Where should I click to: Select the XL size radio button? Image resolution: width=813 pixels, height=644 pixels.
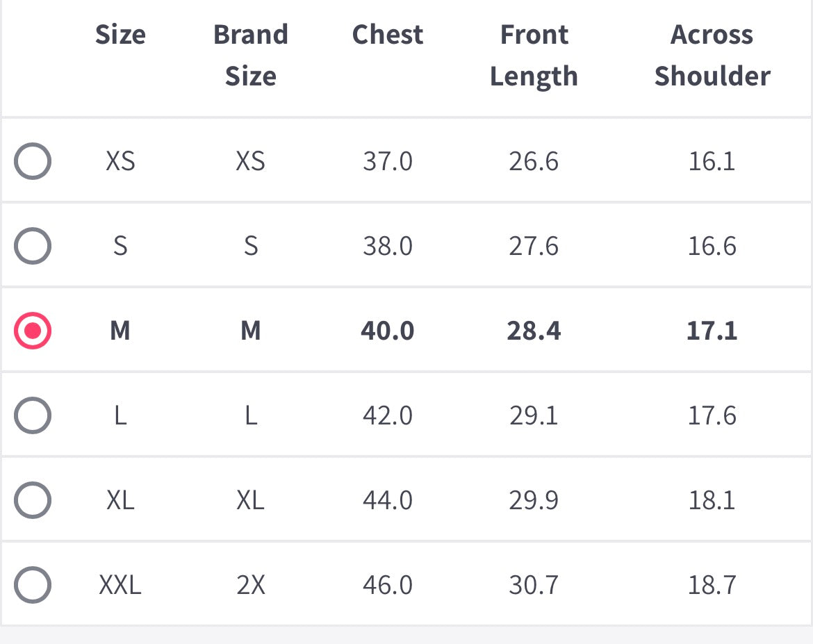pyautogui.click(x=33, y=500)
